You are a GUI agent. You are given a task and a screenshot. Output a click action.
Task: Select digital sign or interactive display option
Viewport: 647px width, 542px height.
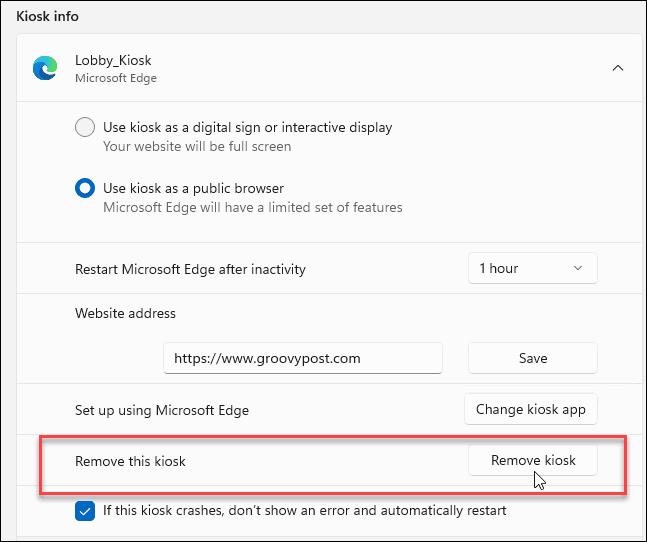85,127
